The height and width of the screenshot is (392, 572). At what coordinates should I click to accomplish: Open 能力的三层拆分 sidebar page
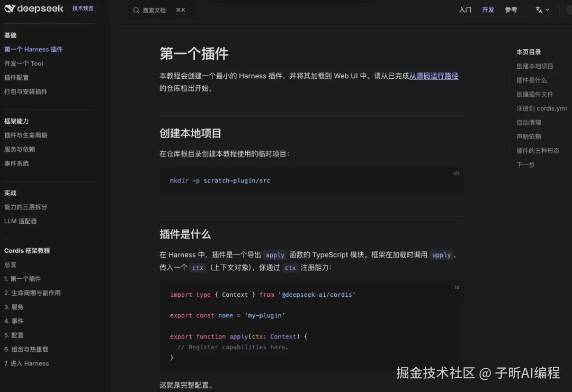(x=25, y=207)
